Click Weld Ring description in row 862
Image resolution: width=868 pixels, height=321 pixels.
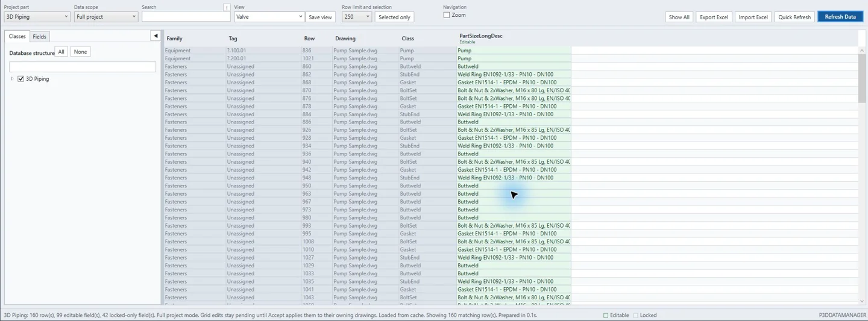tap(514, 74)
